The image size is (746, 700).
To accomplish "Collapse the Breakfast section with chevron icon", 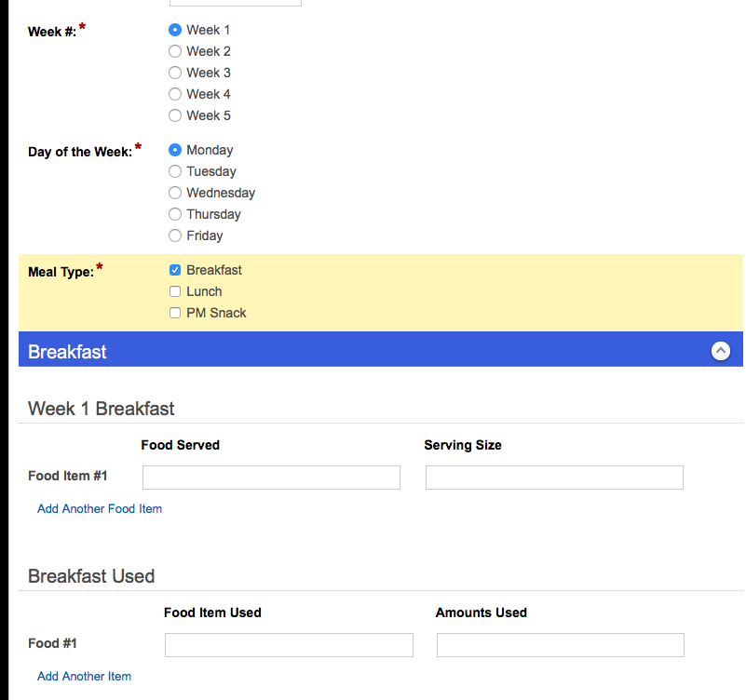I will [720, 351].
